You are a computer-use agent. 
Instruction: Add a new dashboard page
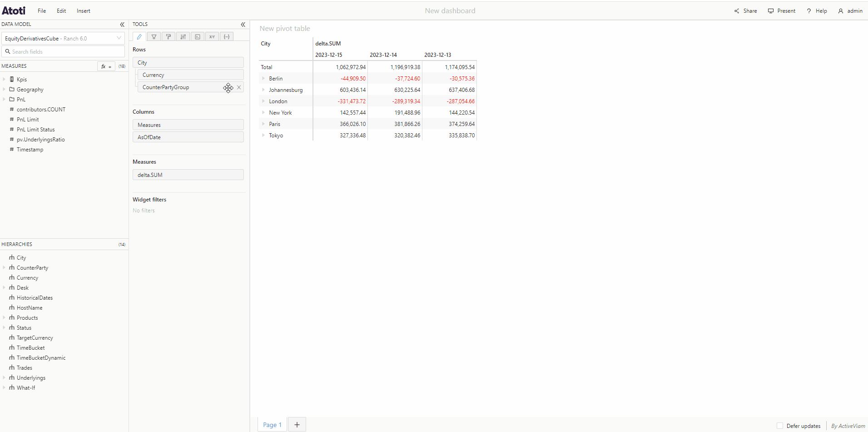(x=297, y=425)
